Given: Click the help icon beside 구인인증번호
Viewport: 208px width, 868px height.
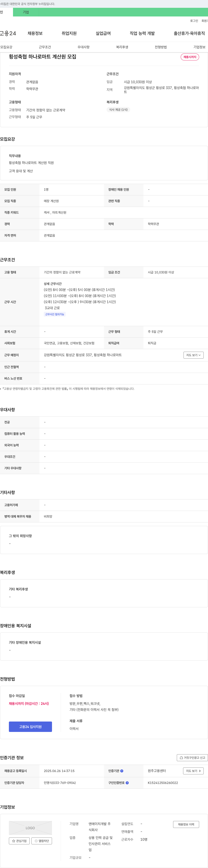Looking at the screenshot, I should pos(127,783).
